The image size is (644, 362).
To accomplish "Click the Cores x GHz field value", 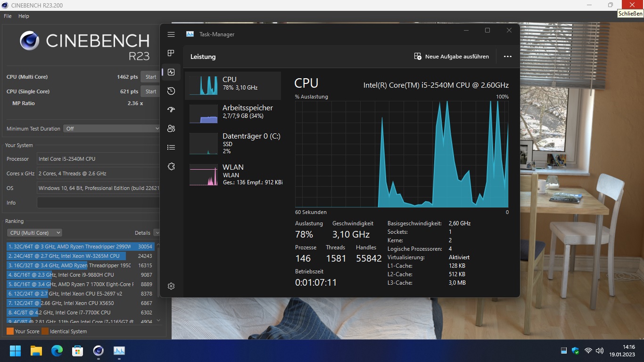I will click(99, 173).
